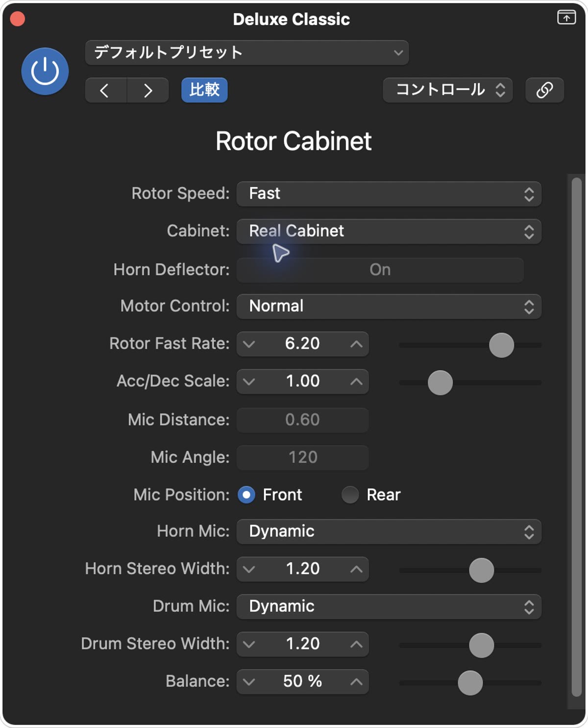This screenshot has height=728, width=588.
Task: Click the link chain icon button
Action: click(544, 90)
